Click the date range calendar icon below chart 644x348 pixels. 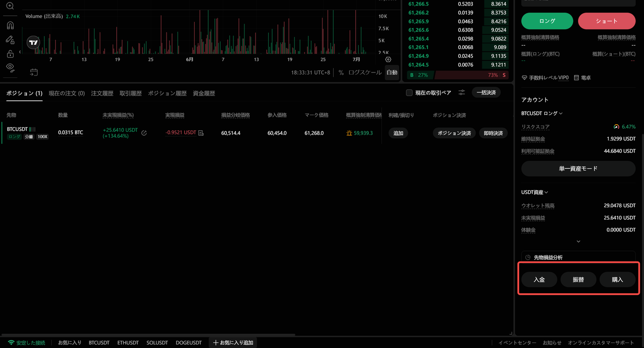[34, 72]
